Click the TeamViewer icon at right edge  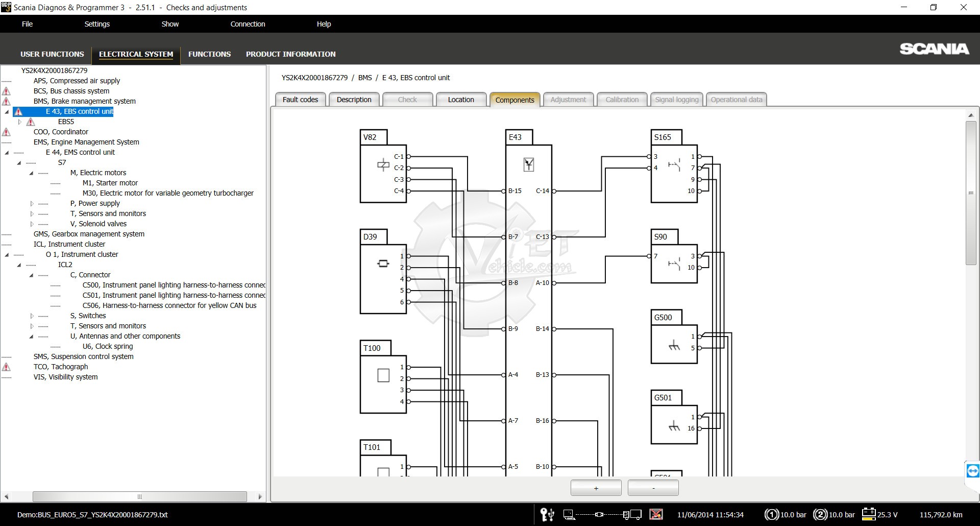(x=973, y=470)
